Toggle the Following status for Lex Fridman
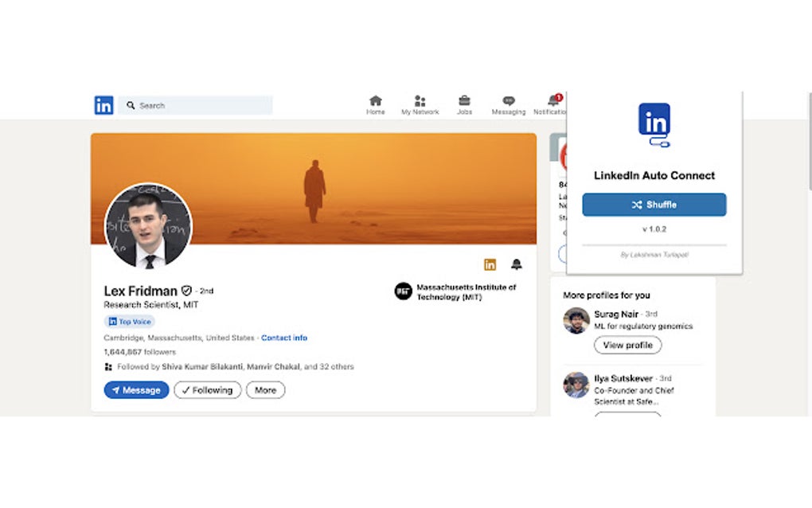Viewport: 812px width, 508px height. (207, 389)
